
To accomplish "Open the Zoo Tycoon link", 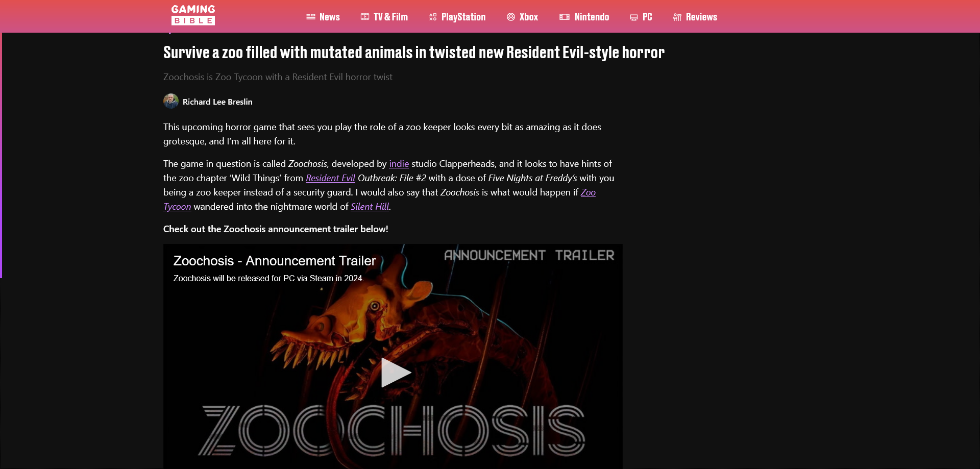I will pos(588,192).
